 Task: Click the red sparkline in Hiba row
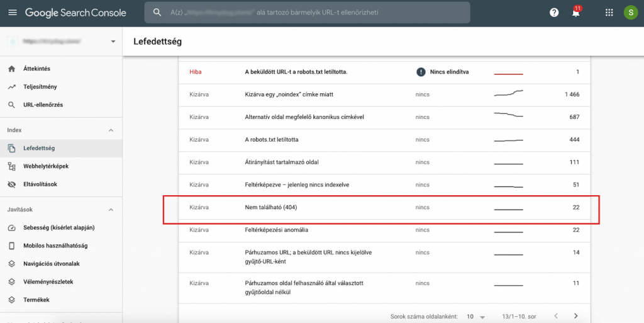point(508,74)
